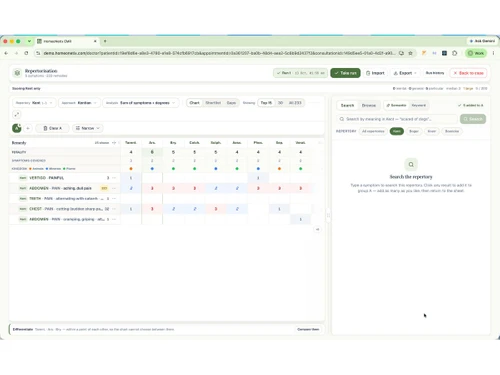Open the Repertory Kent dropdown

tap(34, 103)
